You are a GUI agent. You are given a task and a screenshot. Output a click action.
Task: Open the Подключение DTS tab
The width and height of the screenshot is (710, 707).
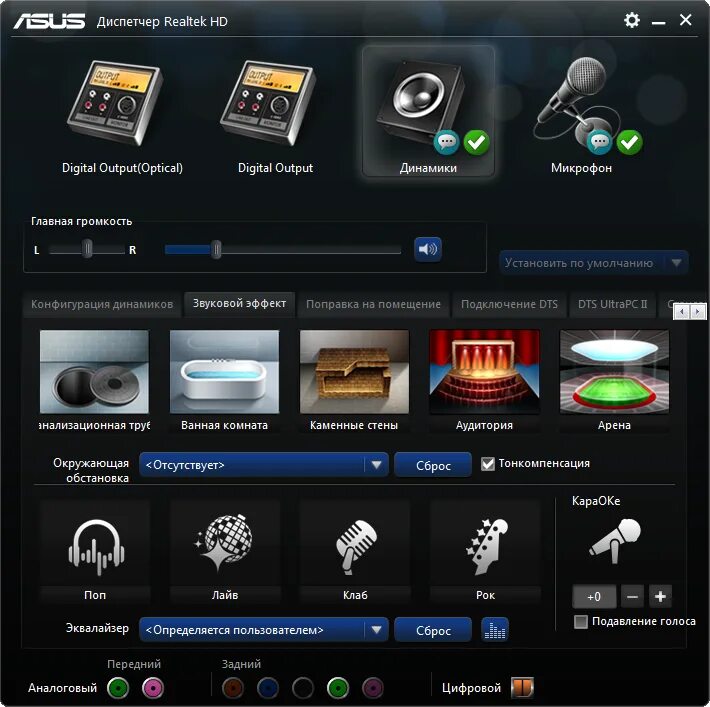tap(509, 304)
